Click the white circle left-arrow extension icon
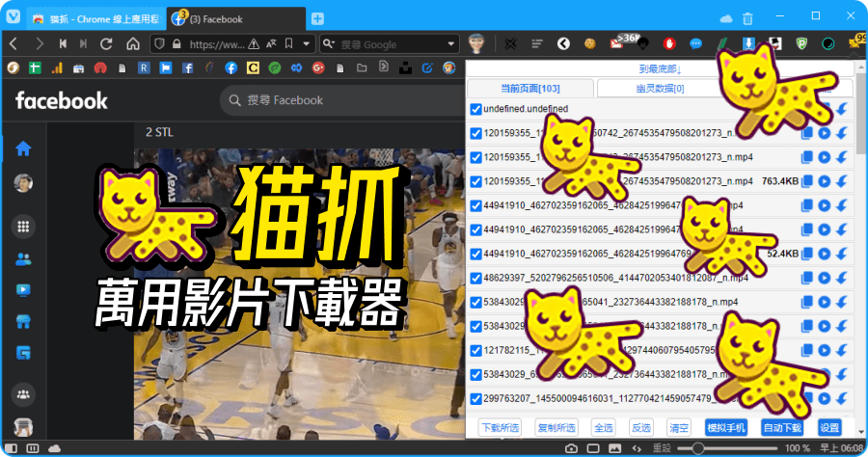The width and height of the screenshot is (868, 457). coord(563,43)
